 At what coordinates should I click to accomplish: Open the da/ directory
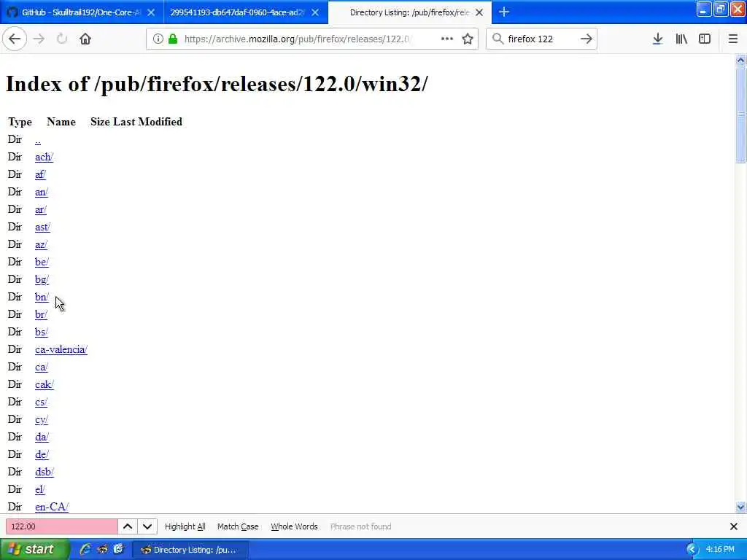click(x=42, y=437)
